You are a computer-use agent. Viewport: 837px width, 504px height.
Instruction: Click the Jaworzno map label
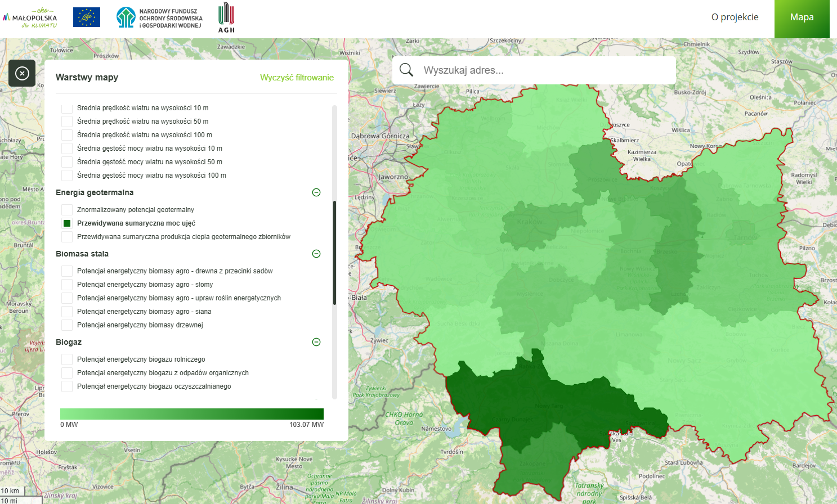[x=393, y=177]
